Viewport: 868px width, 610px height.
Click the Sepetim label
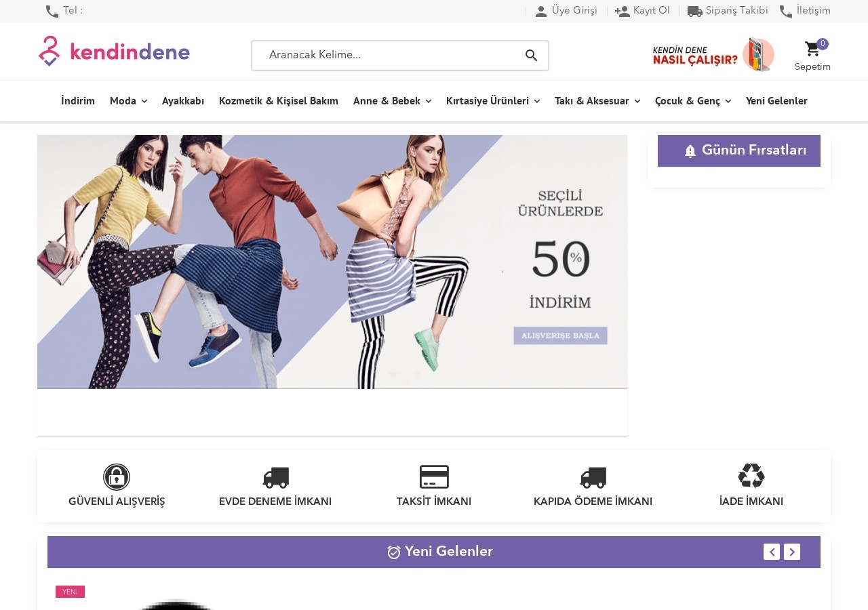coord(812,67)
